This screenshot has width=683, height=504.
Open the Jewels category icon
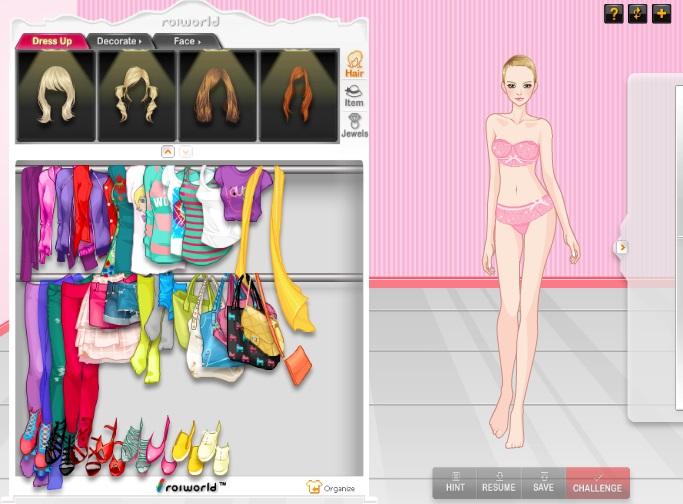pyautogui.click(x=354, y=125)
